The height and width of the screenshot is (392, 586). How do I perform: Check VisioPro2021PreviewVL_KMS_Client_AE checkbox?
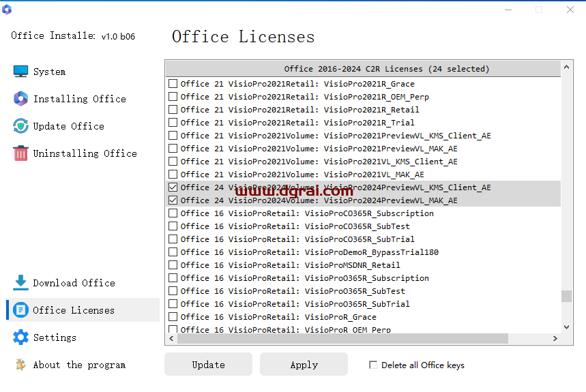tap(173, 136)
